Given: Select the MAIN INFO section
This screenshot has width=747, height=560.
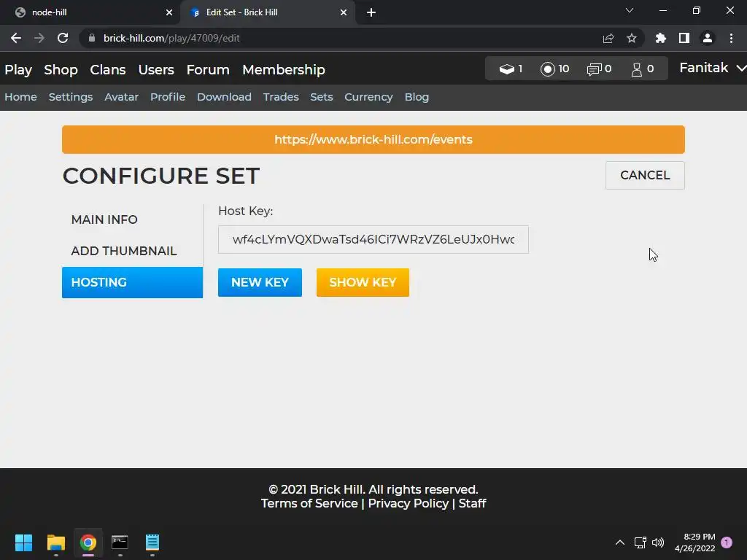Looking at the screenshot, I should 132,219.
